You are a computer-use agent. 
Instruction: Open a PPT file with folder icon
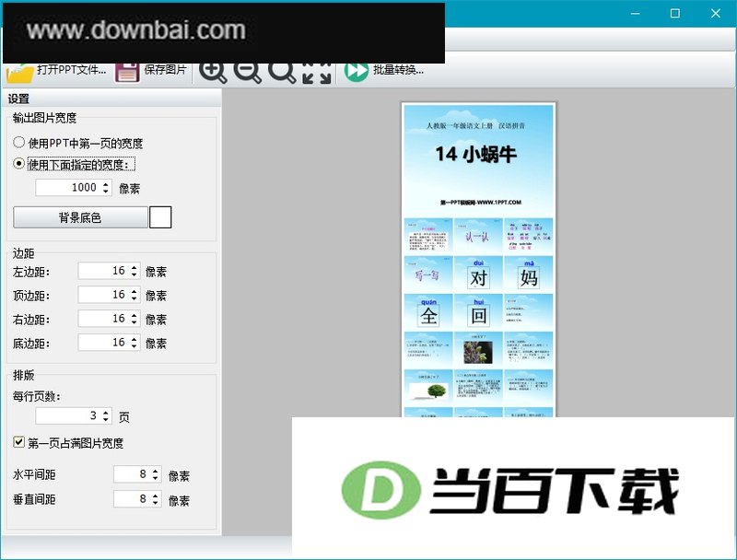(x=19, y=74)
